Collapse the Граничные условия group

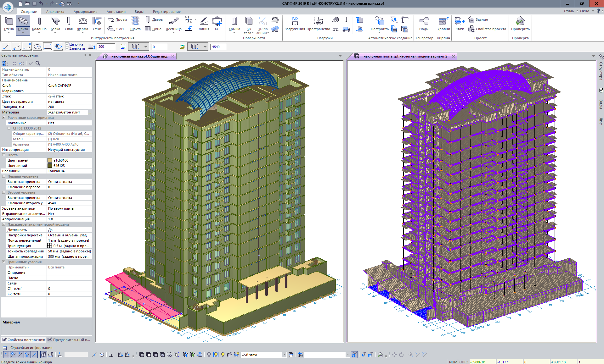coord(4,262)
